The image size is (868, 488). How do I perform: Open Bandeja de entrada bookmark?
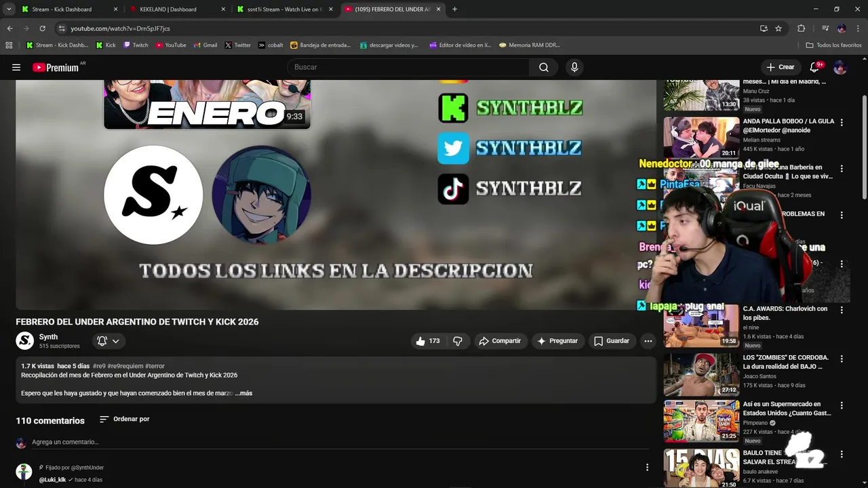click(x=321, y=45)
